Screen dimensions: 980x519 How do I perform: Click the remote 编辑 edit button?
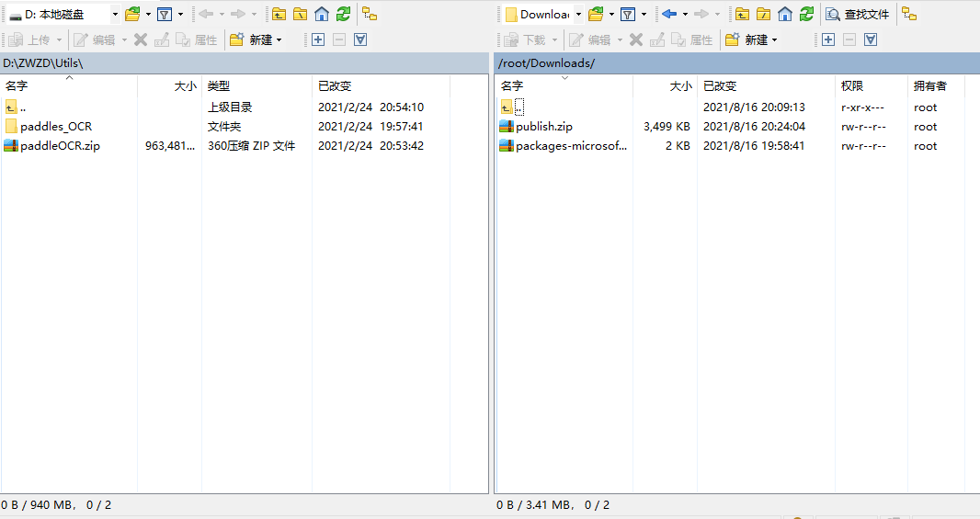589,40
